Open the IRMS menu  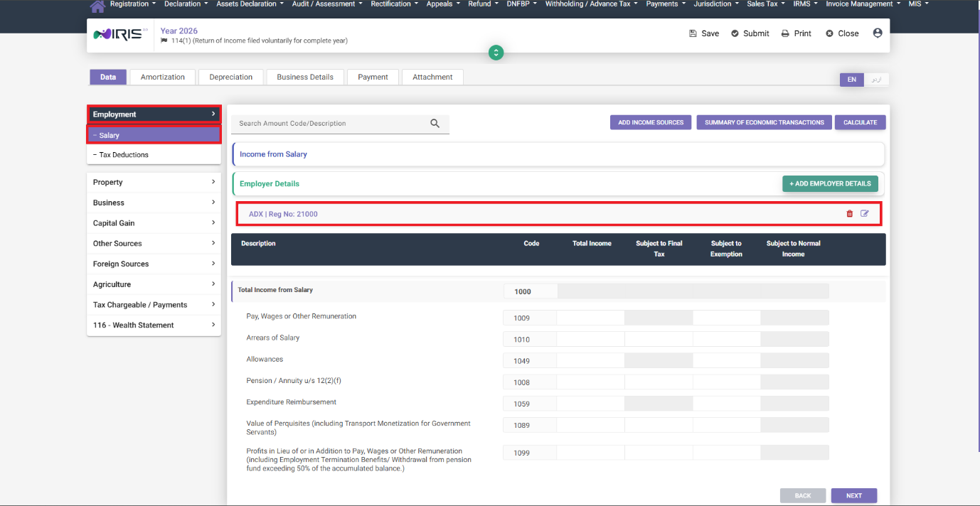[x=805, y=4]
